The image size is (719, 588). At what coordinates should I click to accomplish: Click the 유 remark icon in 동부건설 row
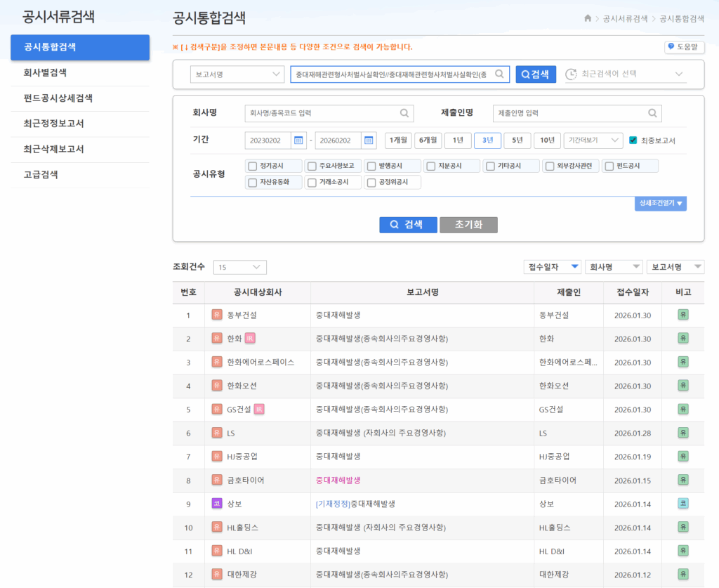pos(683,315)
